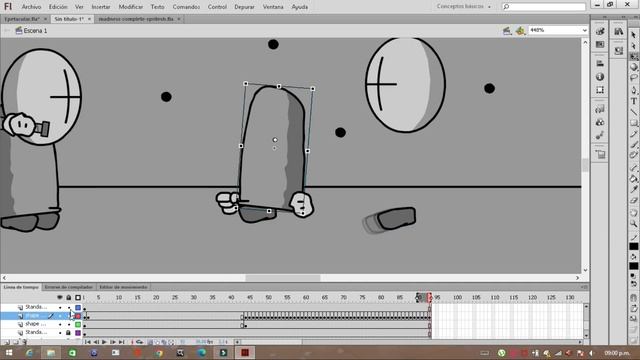This screenshot has height=360, width=640.
Task: Pick the Pencil tool
Action: 633,133
